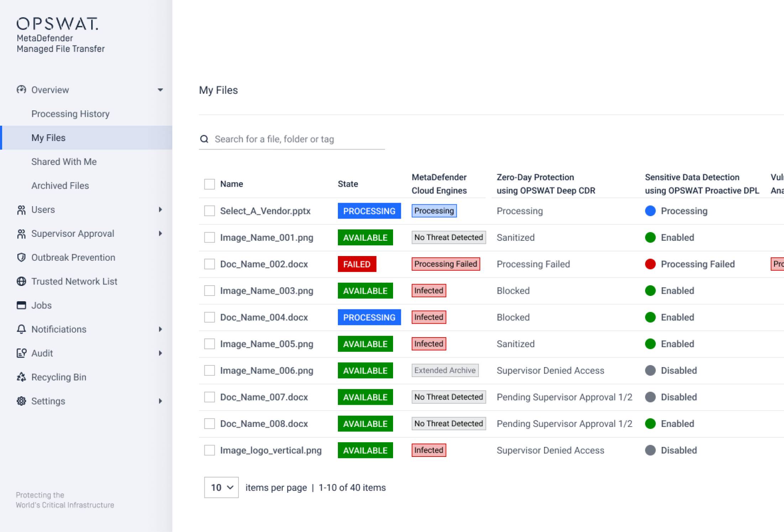Click the Notifications bell icon
784x532 pixels.
pos(21,329)
